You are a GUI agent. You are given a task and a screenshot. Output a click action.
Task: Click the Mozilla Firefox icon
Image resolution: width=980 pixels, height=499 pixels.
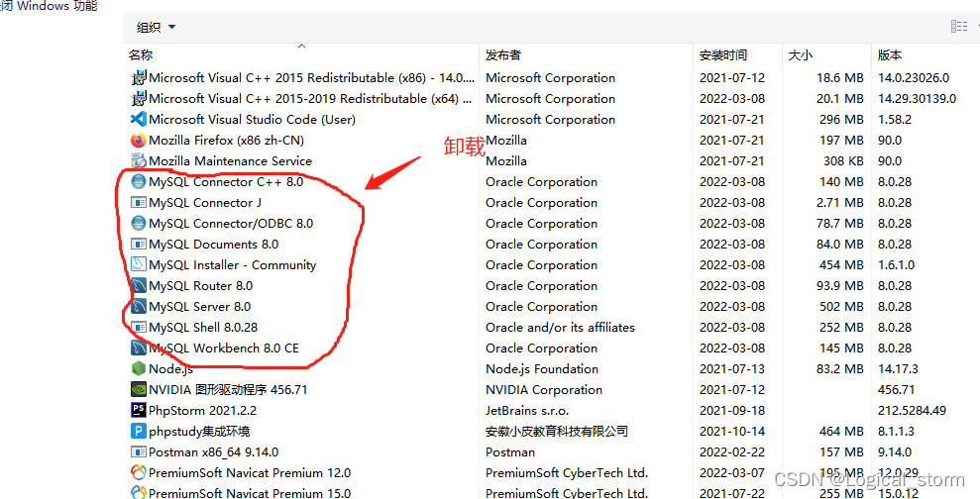138,140
